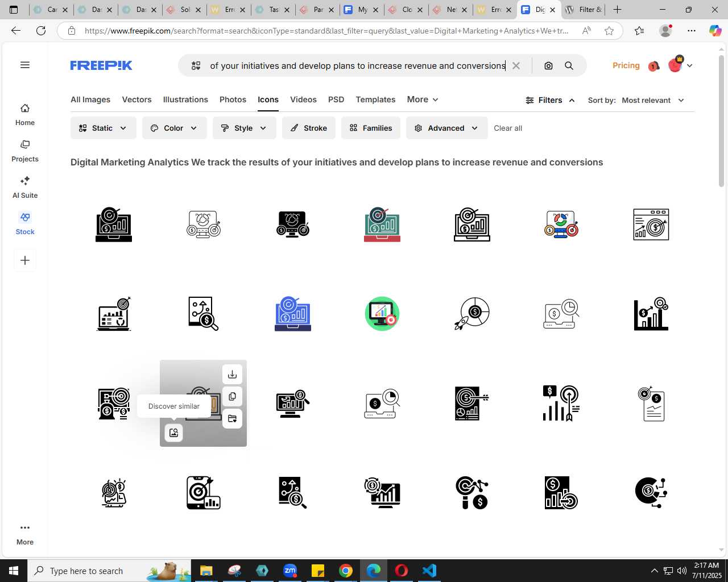Click the taskbar search box
This screenshot has width=728, height=582.
(x=110, y=571)
